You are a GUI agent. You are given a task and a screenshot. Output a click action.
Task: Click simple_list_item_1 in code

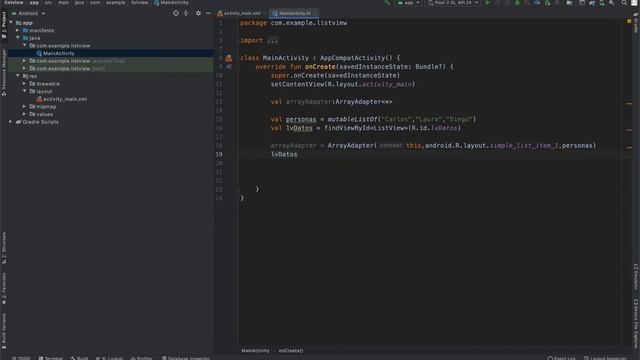pos(524,145)
